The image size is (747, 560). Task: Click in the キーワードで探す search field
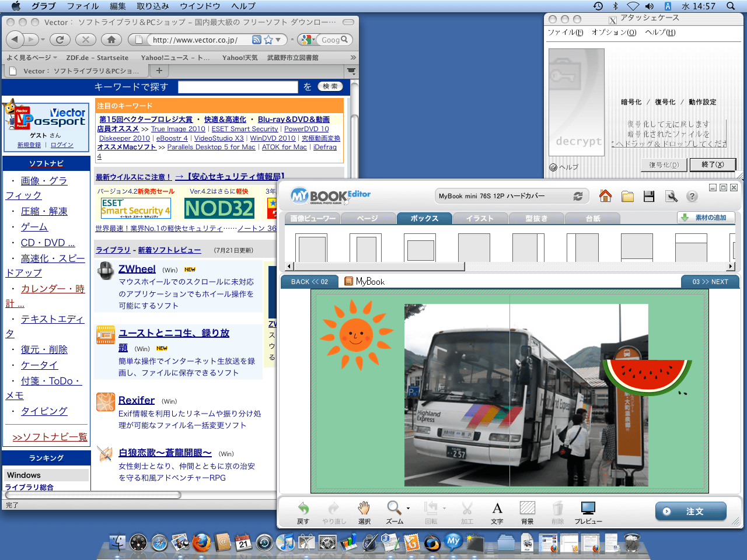(x=238, y=87)
